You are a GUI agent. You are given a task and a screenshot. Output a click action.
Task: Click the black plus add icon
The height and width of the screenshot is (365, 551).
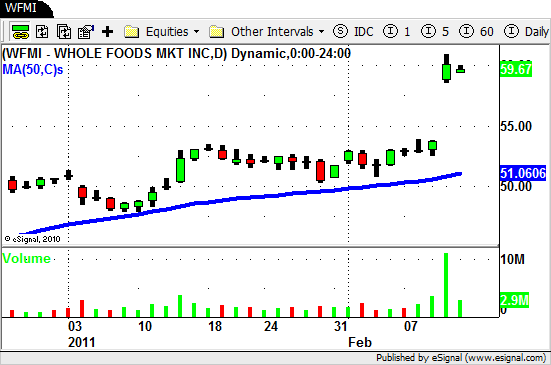(x=108, y=32)
